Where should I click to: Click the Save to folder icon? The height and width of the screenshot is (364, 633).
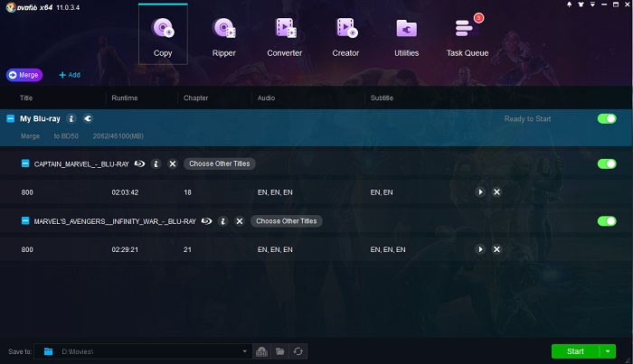[49, 351]
